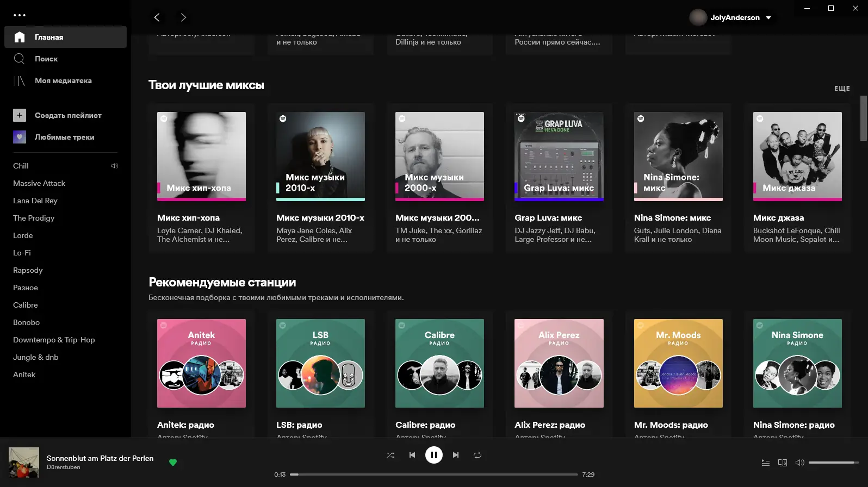
Task: Minimize the Spotify window
Action: [807, 8]
